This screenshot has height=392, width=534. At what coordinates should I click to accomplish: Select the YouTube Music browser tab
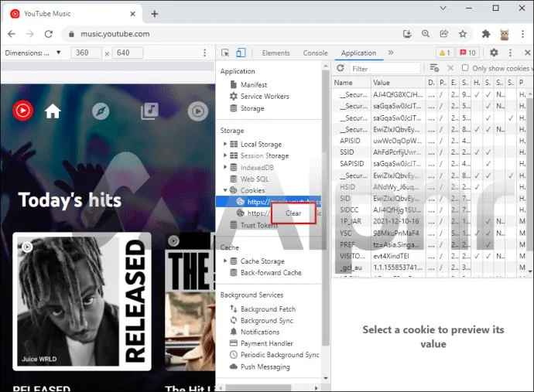74,14
